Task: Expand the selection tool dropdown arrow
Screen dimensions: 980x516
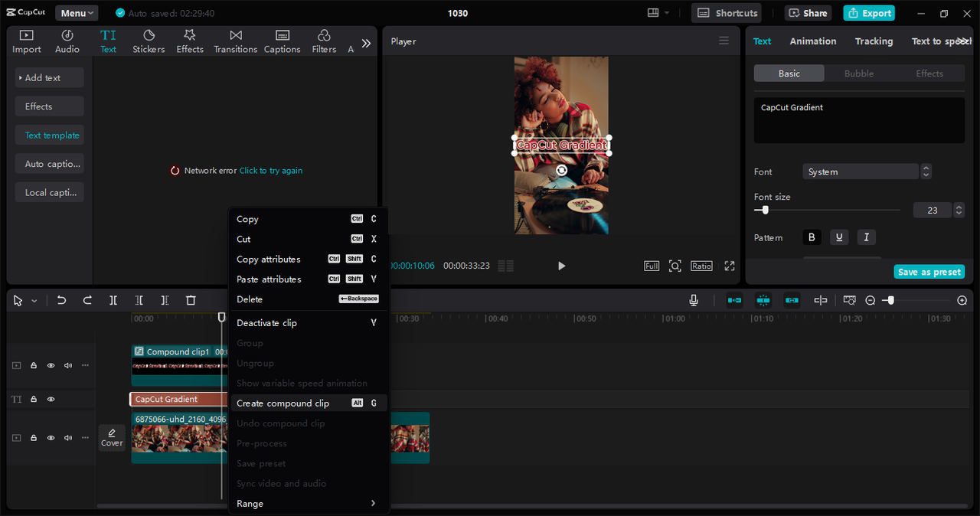Action: pyautogui.click(x=34, y=301)
